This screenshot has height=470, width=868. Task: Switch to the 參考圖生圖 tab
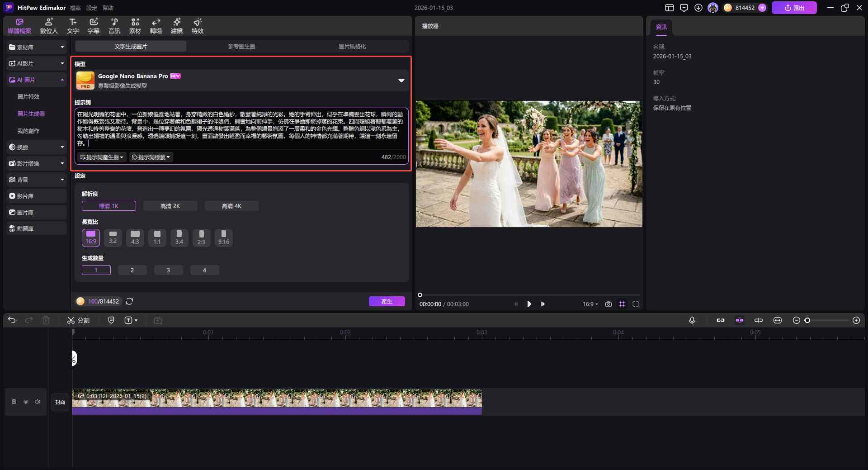[x=241, y=46]
